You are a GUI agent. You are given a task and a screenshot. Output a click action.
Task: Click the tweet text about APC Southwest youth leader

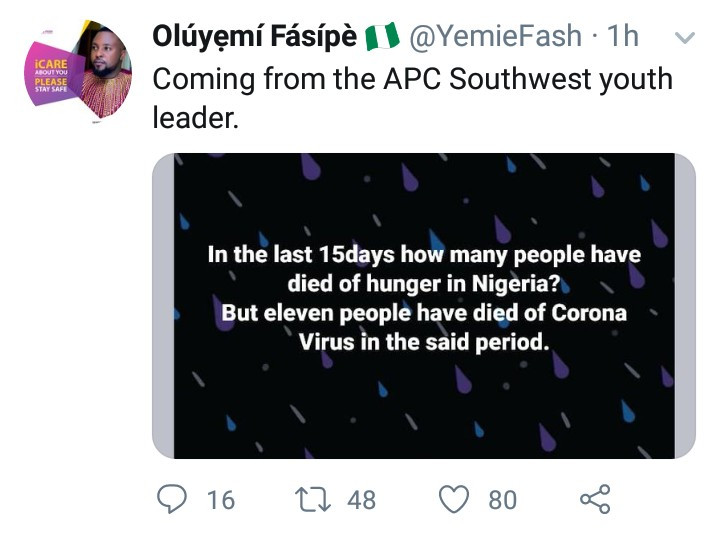click(x=412, y=98)
